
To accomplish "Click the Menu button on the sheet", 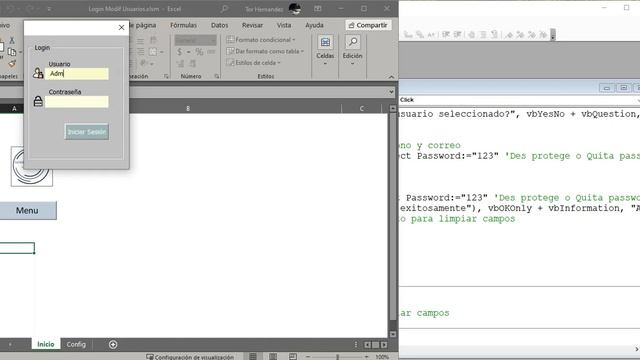I will [27, 211].
